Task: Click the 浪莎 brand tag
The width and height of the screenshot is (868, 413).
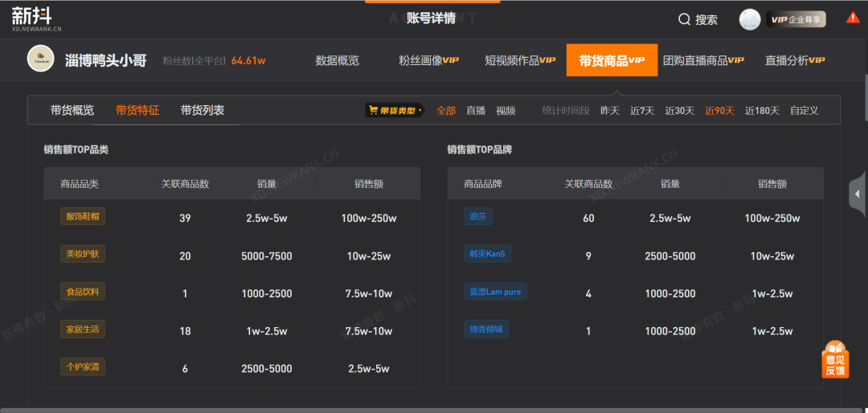Action: [x=477, y=216]
